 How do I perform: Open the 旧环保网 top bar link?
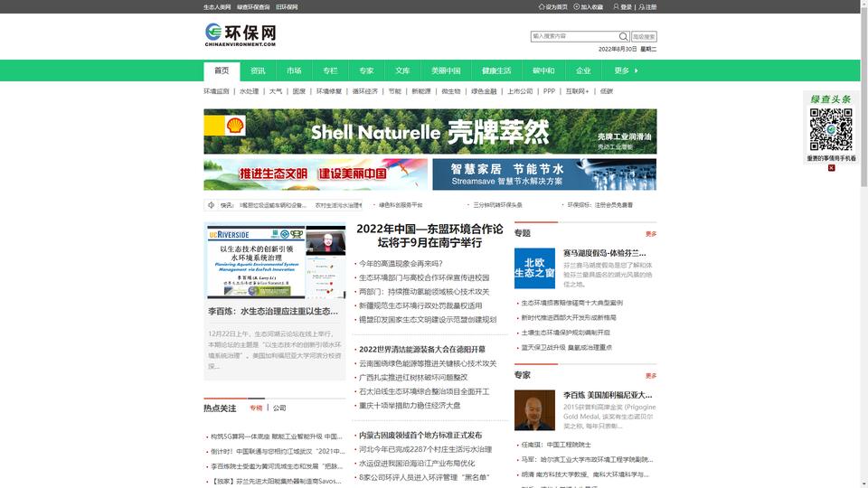[287, 7]
